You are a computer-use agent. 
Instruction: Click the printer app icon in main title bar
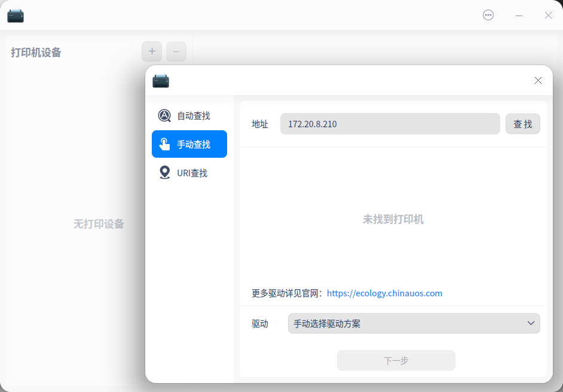click(16, 16)
